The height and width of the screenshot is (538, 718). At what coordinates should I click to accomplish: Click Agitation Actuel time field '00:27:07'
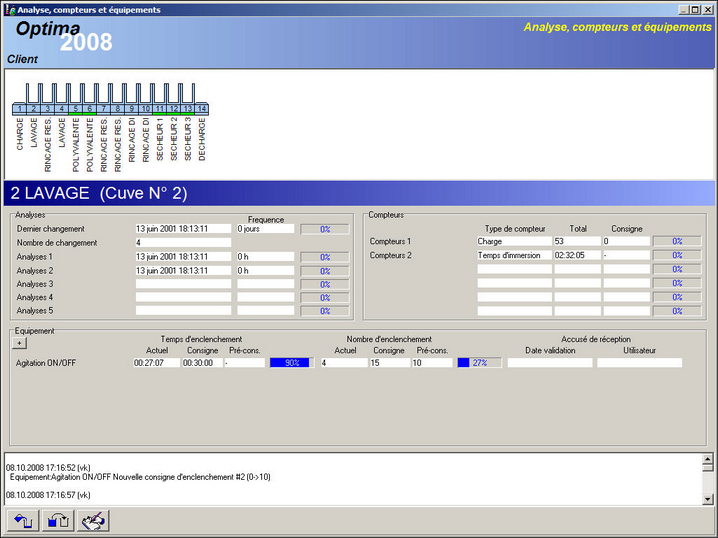pyautogui.click(x=157, y=363)
